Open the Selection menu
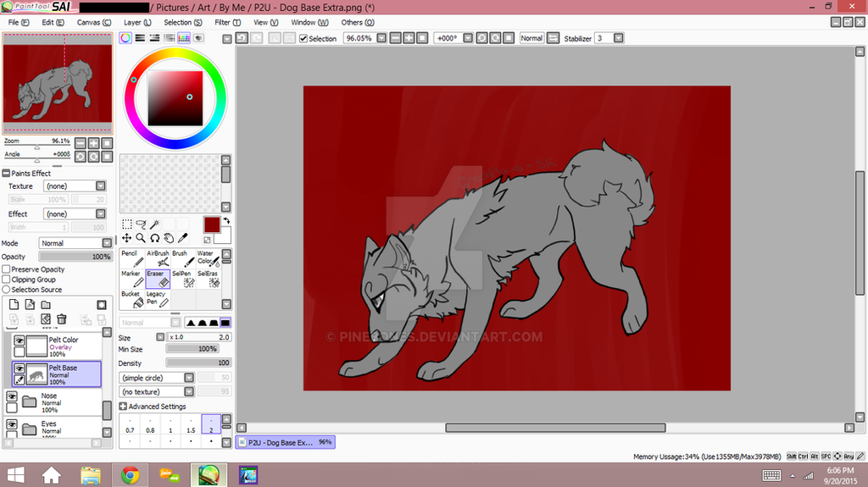 [x=183, y=22]
